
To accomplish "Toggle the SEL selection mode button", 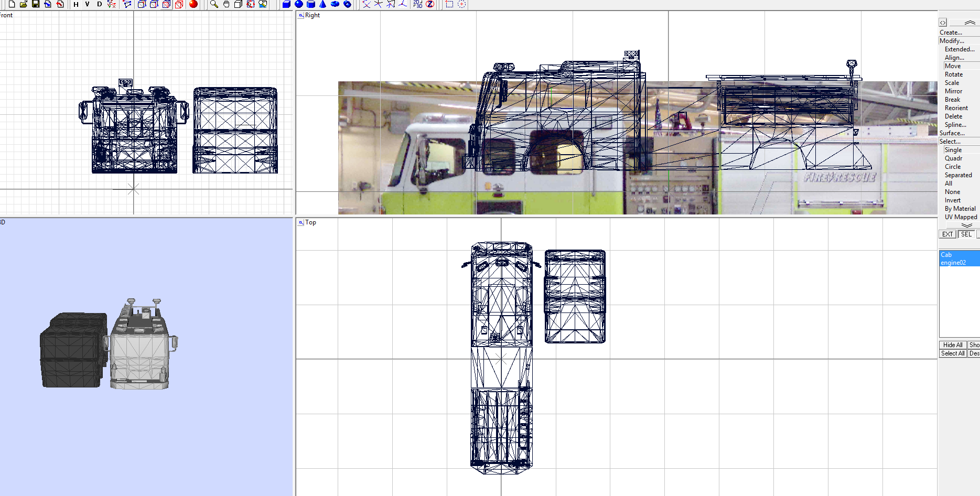I will tap(965, 234).
